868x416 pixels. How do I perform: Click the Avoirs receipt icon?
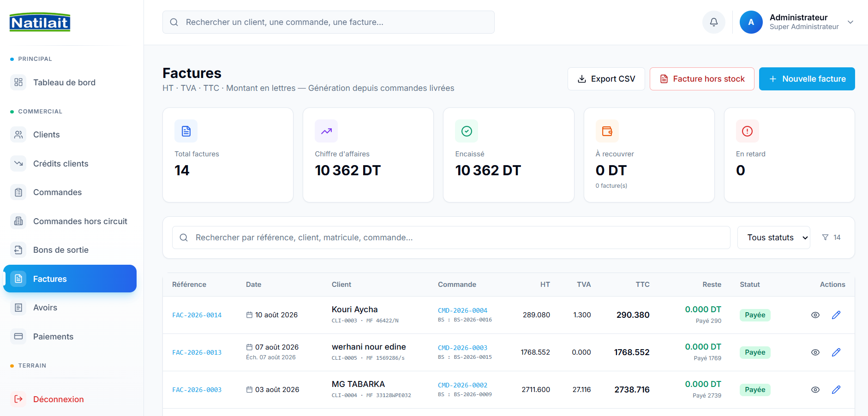pos(18,307)
